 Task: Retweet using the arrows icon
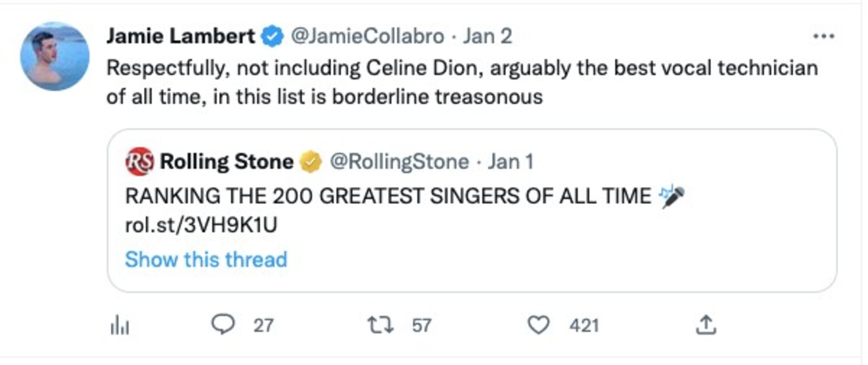pos(380,325)
